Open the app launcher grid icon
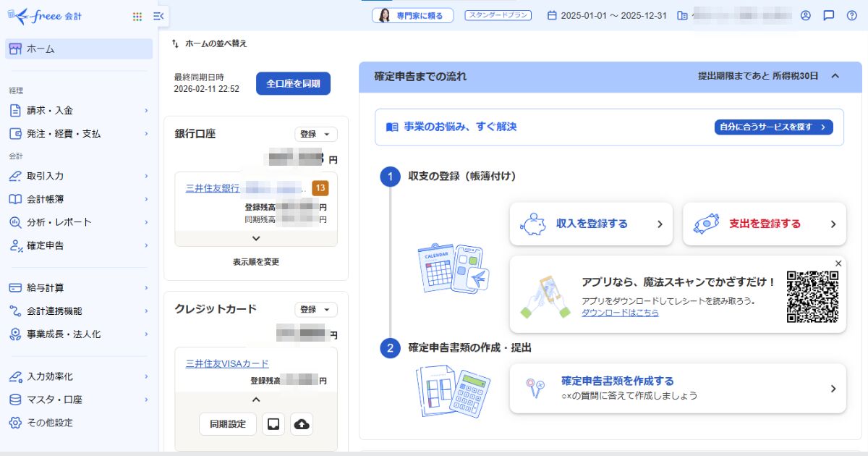The width and height of the screenshot is (868, 456). [x=137, y=16]
